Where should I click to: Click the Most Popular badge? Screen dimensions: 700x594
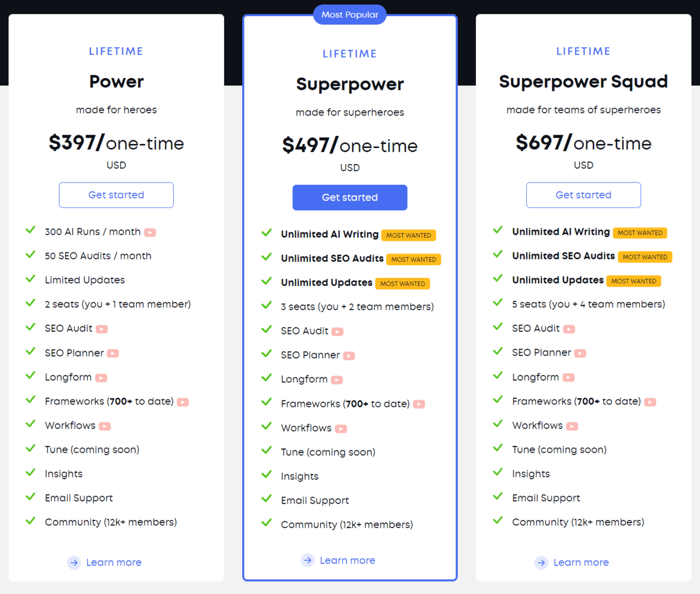[349, 15]
